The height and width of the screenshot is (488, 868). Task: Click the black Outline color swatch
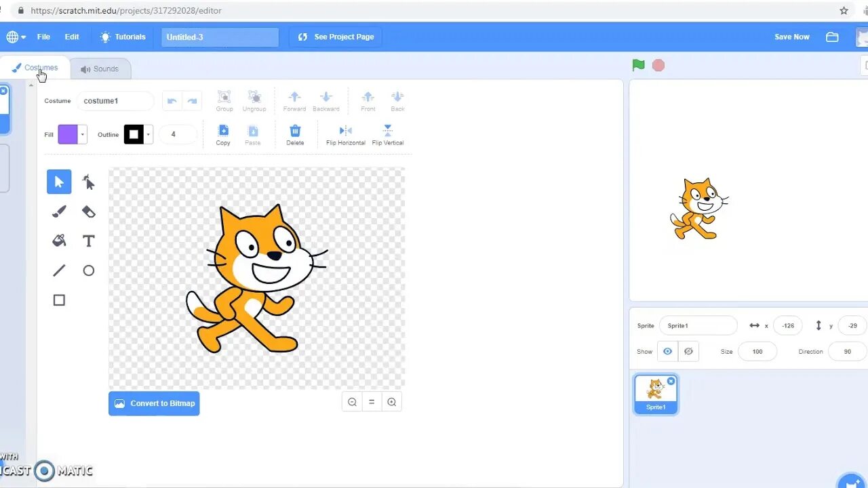coord(134,134)
